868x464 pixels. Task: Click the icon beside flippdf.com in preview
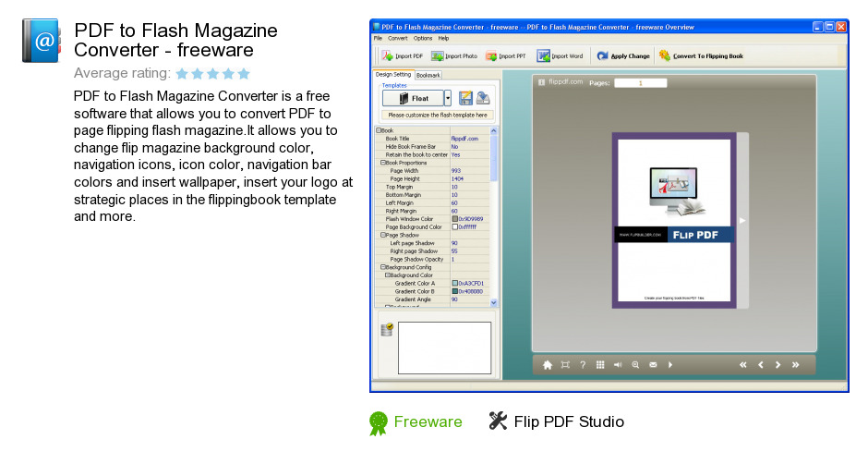pyautogui.click(x=542, y=82)
